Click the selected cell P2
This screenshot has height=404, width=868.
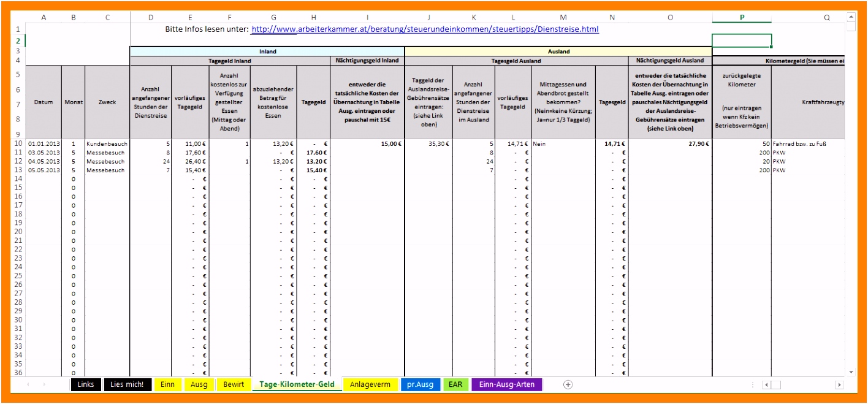pos(742,40)
